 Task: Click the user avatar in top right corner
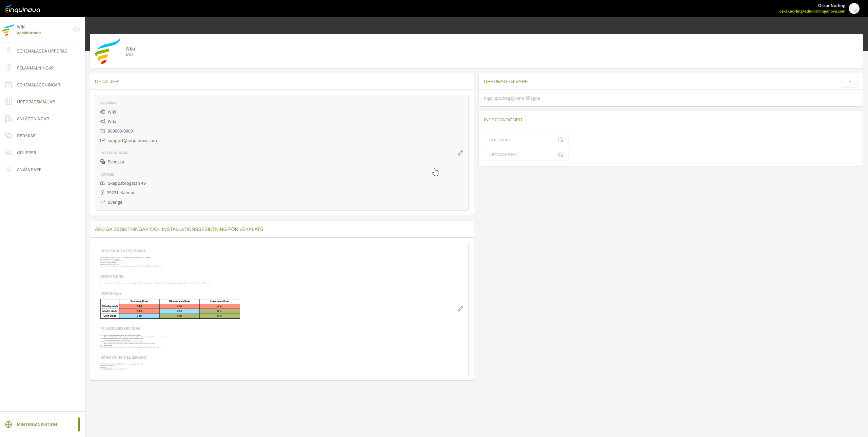(854, 8)
